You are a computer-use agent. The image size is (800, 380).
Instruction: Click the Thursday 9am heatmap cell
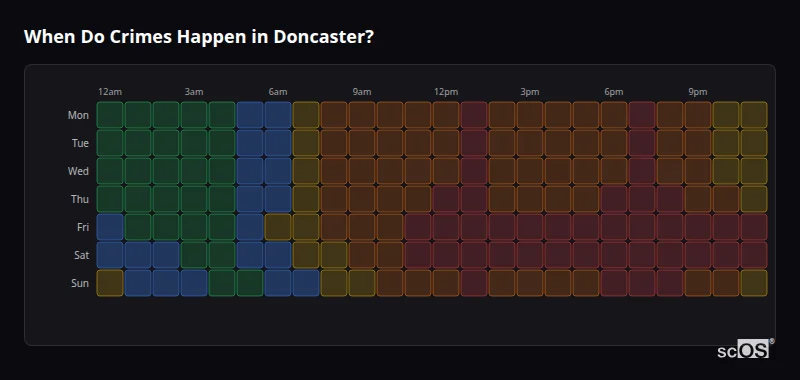pyautogui.click(x=362, y=199)
